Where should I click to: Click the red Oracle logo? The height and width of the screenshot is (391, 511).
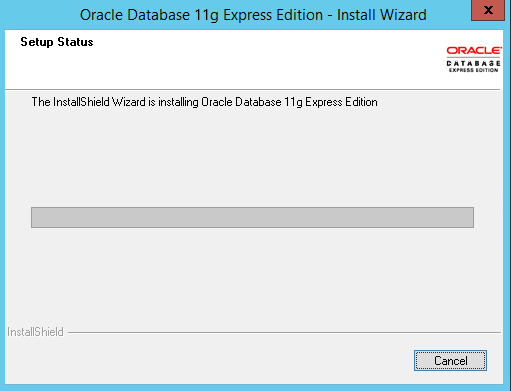[474, 50]
